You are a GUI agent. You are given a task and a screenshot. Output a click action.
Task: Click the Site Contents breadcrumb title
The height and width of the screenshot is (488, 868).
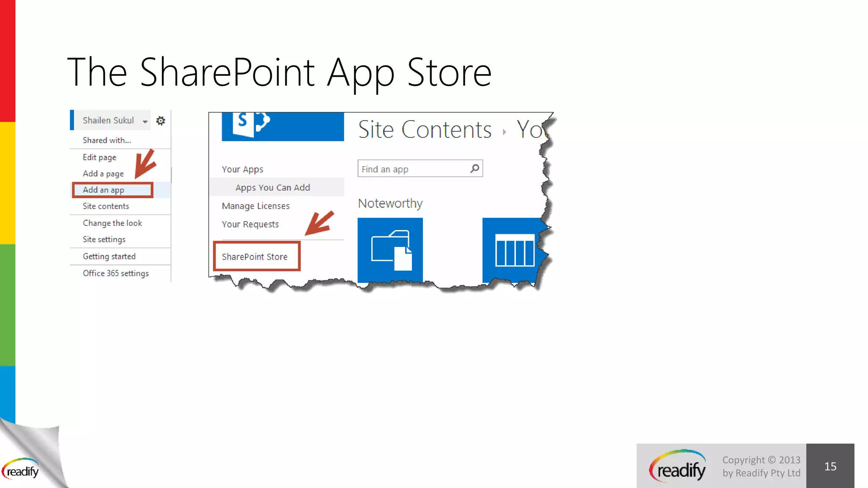pyautogui.click(x=425, y=130)
